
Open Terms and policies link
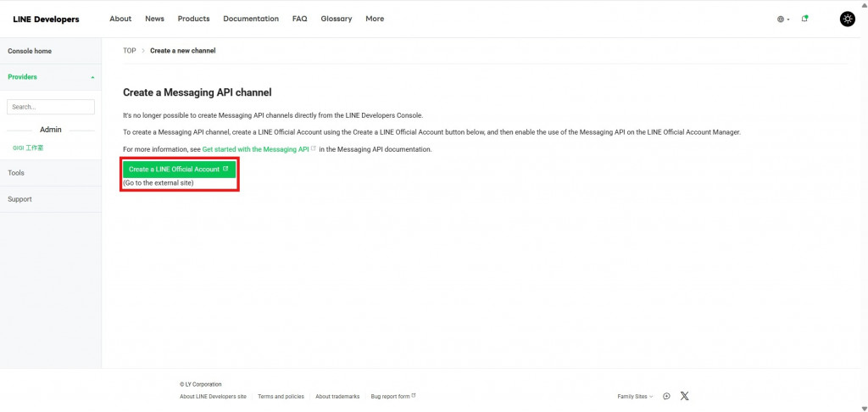click(281, 397)
